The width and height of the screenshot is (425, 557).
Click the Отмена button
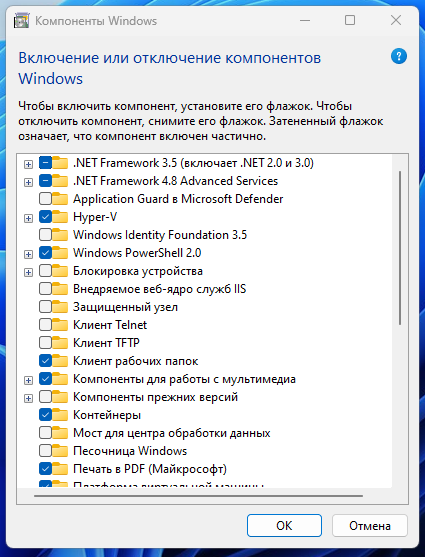pos(370,526)
